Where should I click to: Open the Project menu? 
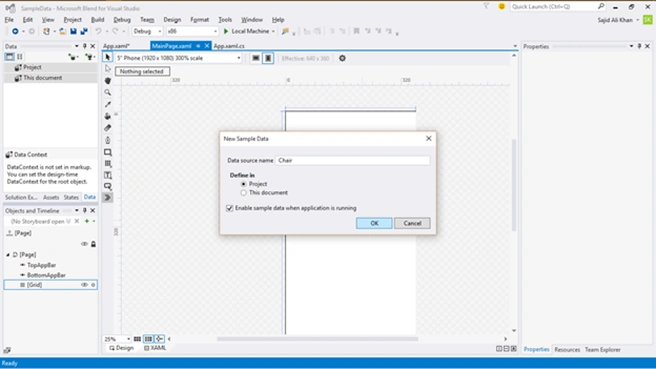point(72,20)
